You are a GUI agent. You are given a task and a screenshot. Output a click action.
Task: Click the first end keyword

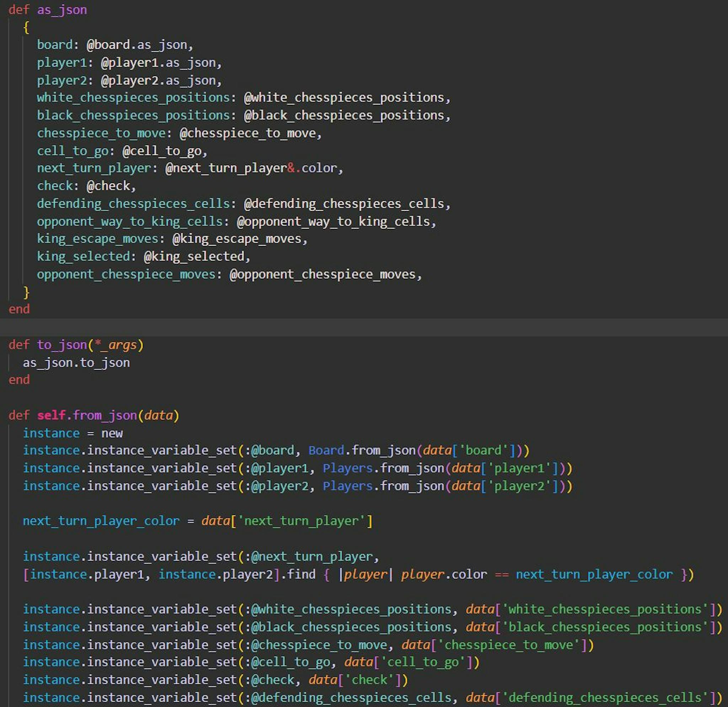click(19, 309)
